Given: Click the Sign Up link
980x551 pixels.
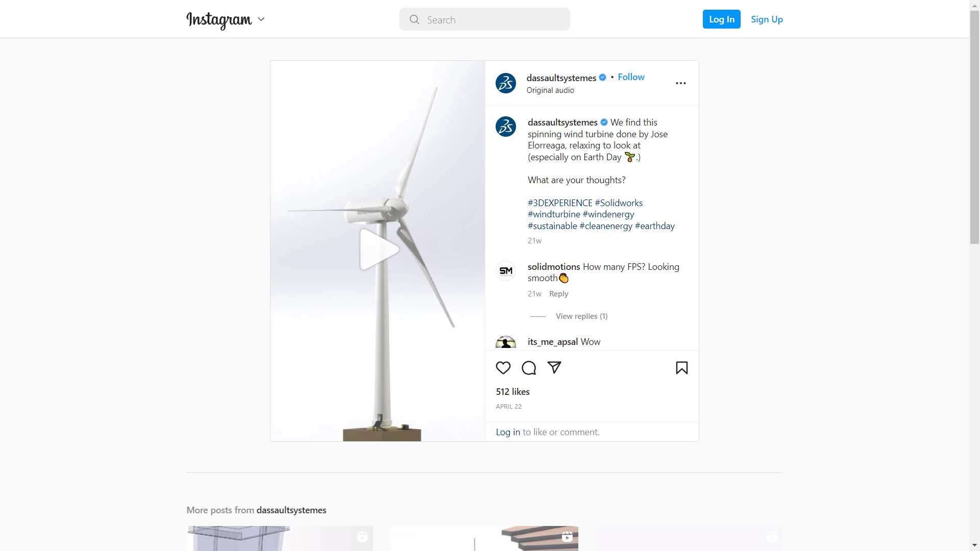Looking at the screenshot, I should [767, 19].
